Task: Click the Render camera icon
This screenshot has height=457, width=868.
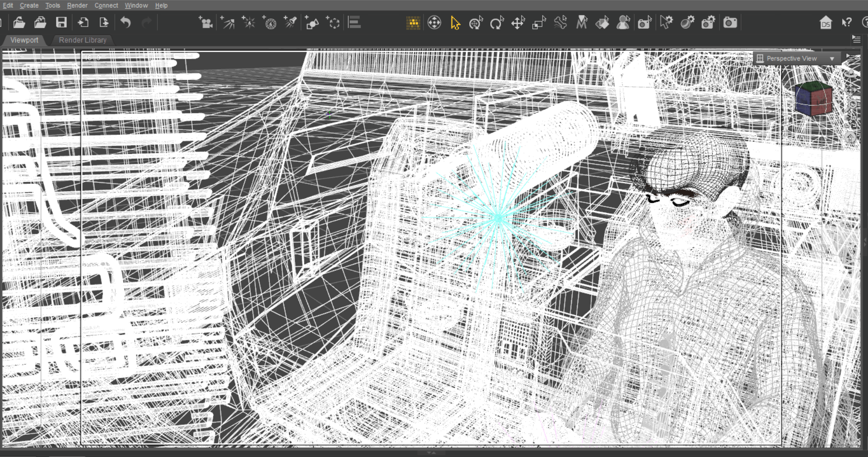Action: pyautogui.click(x=730, y=22)
